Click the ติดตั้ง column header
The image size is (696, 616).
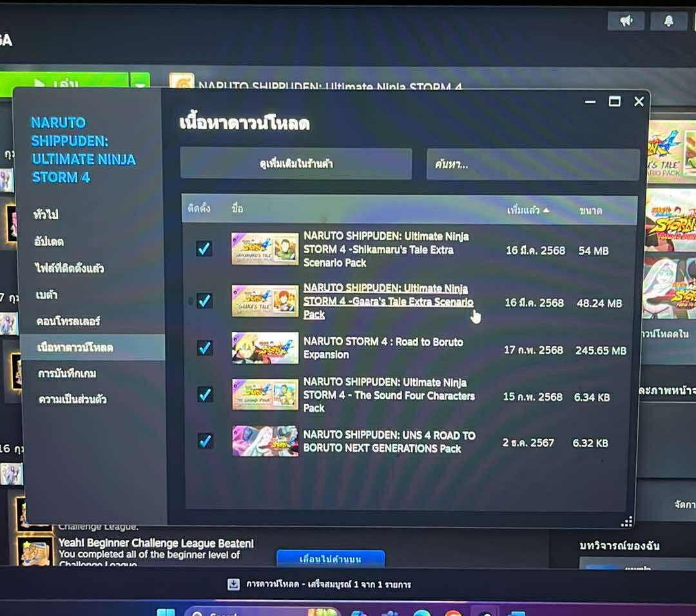199,208
